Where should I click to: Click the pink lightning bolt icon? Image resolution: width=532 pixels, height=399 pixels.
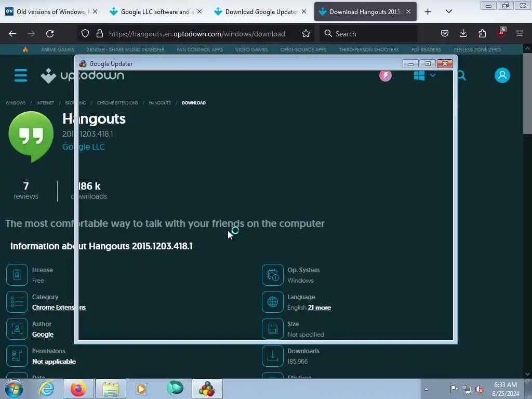385,75
